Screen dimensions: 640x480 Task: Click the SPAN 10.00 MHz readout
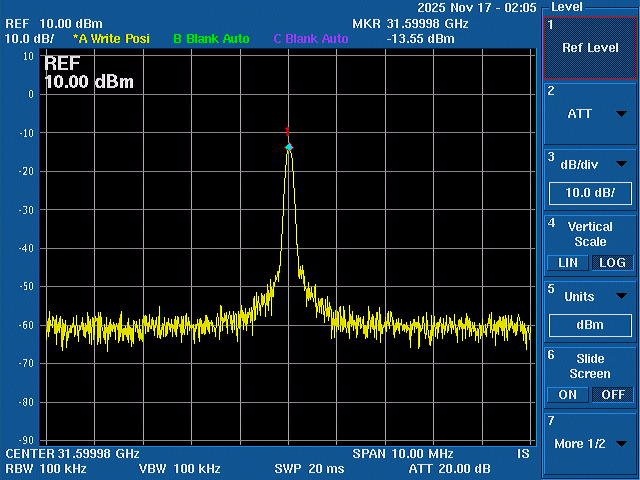(x=396, y=454)
